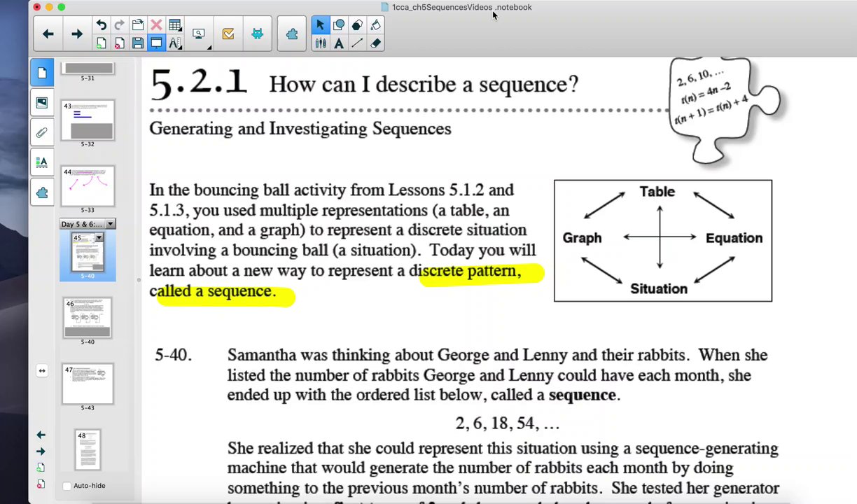
Task: Choose the Select arrow pointer tool
Action: click(x=320, y=25)
